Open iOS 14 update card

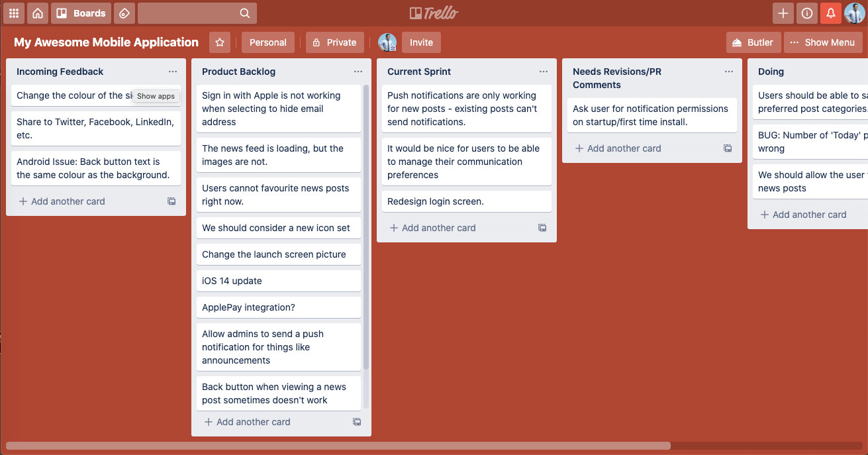coord(279,281)
